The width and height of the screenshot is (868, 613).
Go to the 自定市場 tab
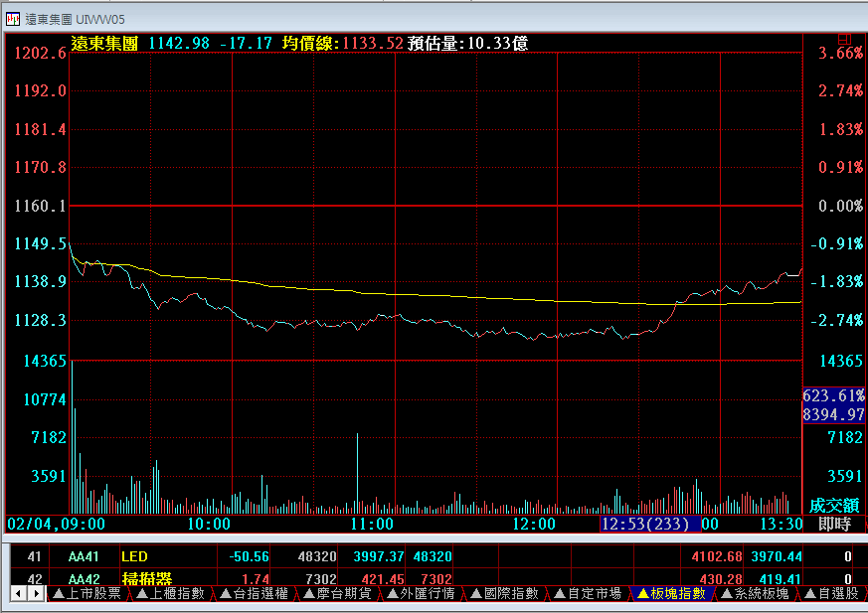pos(589,594)
